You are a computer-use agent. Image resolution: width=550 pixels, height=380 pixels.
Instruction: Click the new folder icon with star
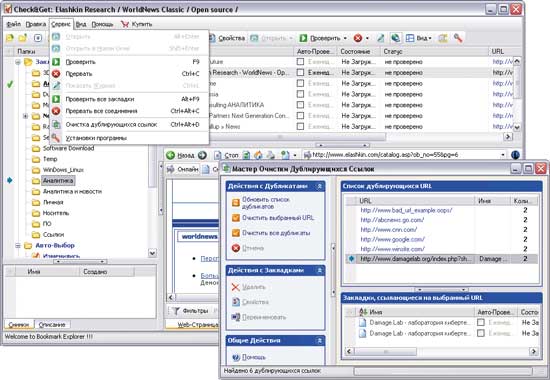coord(23,38)
